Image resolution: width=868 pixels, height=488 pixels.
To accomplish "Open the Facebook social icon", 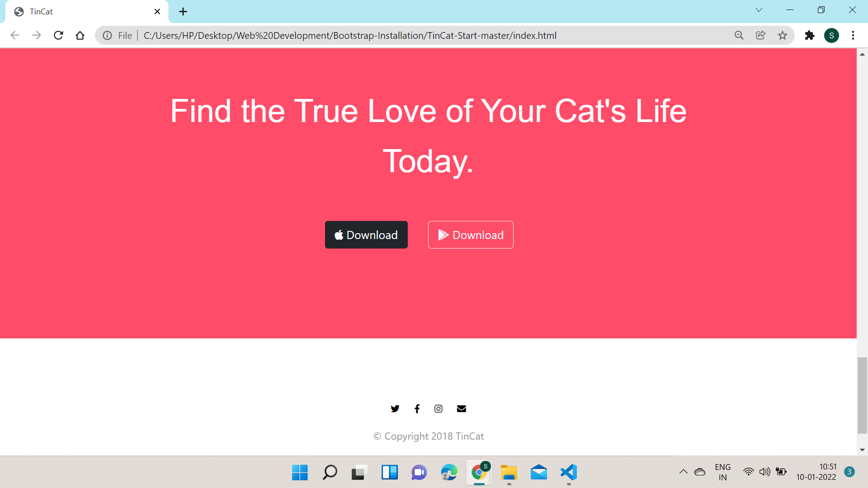I will pyautogui.click(x=417, y=408).
